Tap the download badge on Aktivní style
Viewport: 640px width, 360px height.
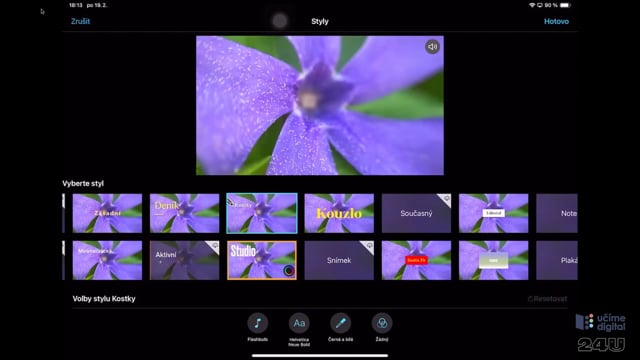pos(214,246)
